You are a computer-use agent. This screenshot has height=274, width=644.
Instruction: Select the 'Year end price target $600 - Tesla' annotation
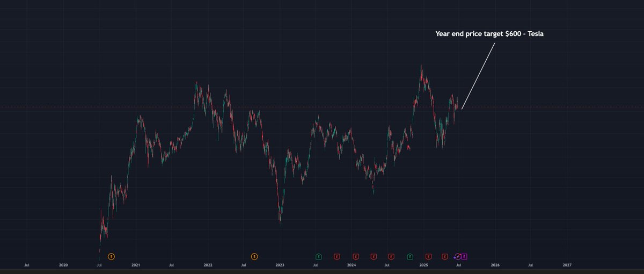tap(490, 34)
